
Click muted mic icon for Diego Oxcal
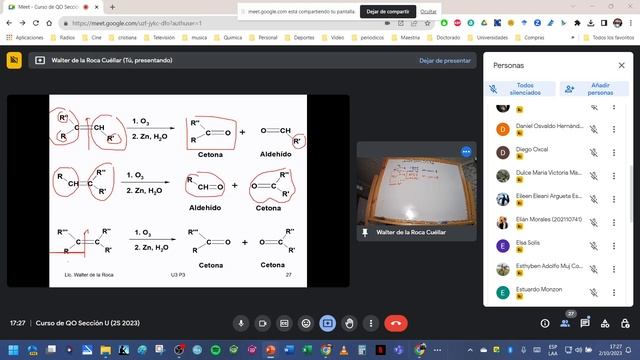coord(594,153)
